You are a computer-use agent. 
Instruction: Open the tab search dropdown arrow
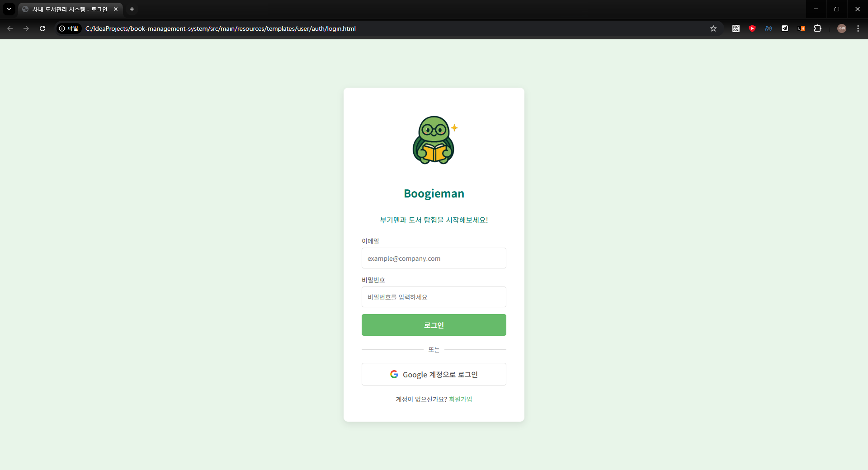[9, 9]
